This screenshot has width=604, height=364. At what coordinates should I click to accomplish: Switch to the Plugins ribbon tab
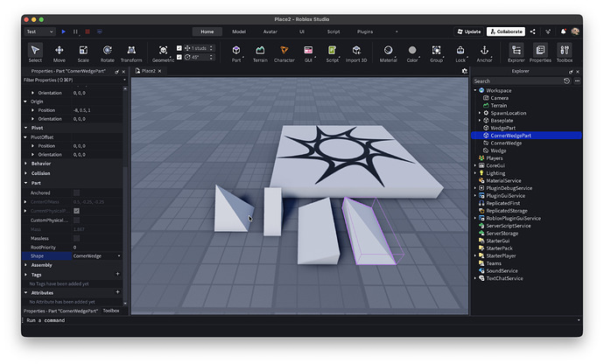click(x=365, y=31)
